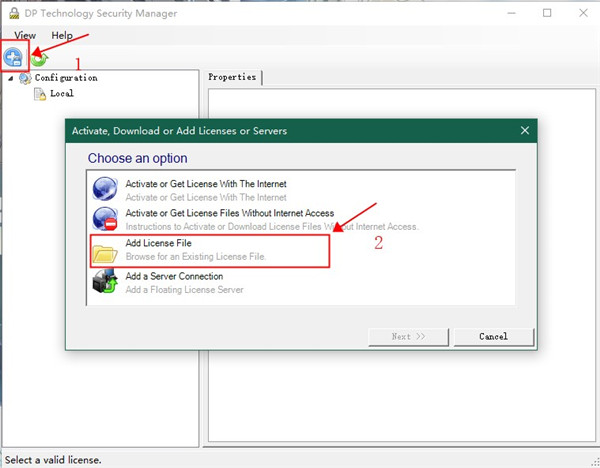Viewport: 600px width, 468px height.
Task: Click status bar text Select a valid license
Action: [53, 460]
